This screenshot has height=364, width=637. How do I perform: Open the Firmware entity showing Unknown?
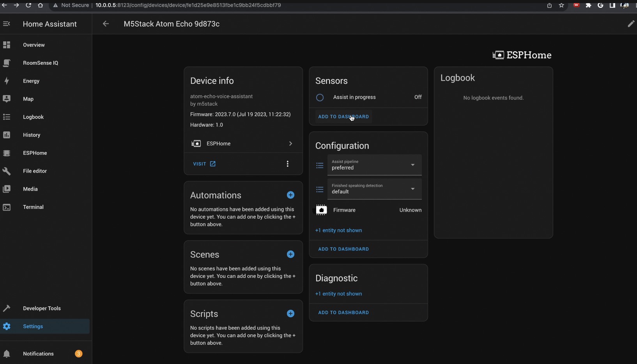pyautogui.click(x=368, y=210)
